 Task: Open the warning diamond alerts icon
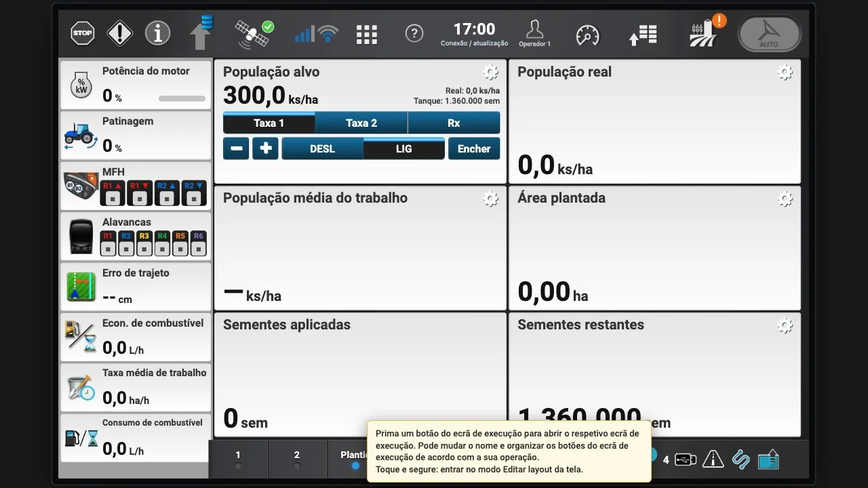(x=120, y=33)
